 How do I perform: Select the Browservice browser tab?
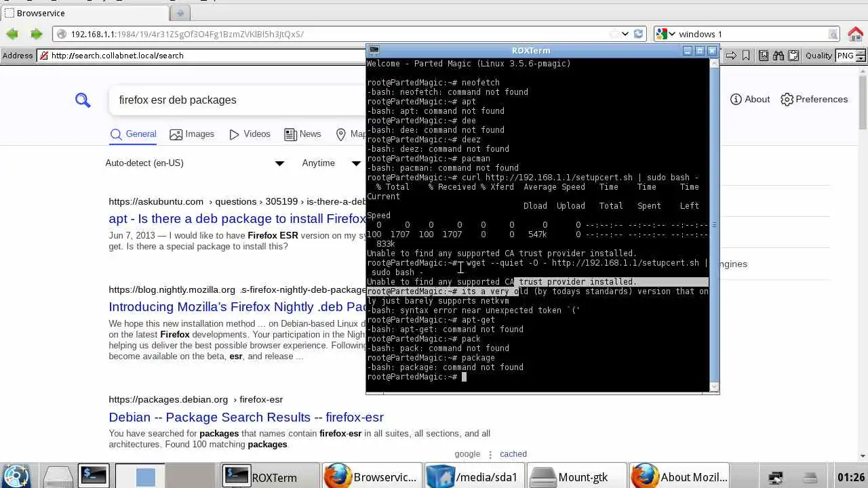[x=85, y=13]
